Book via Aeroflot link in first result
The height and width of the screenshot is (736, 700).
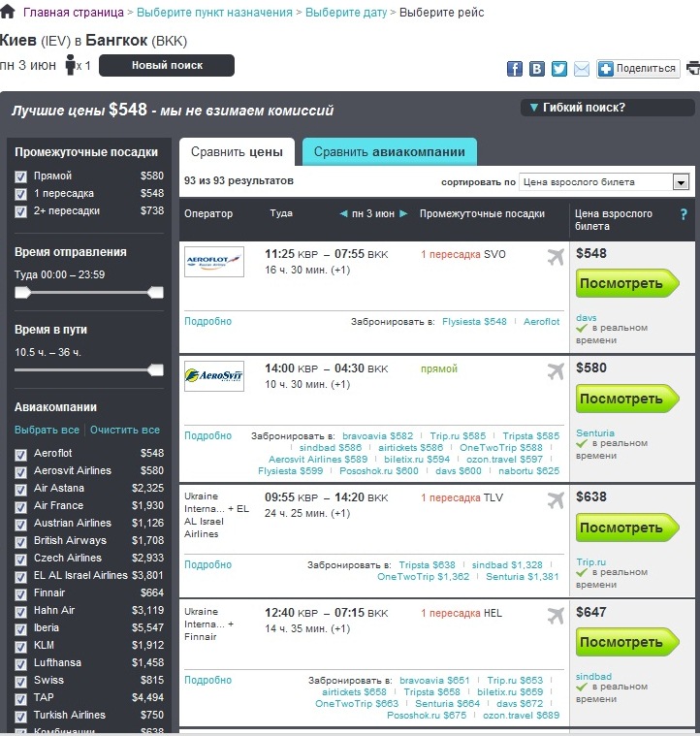(x=541, y=322)
